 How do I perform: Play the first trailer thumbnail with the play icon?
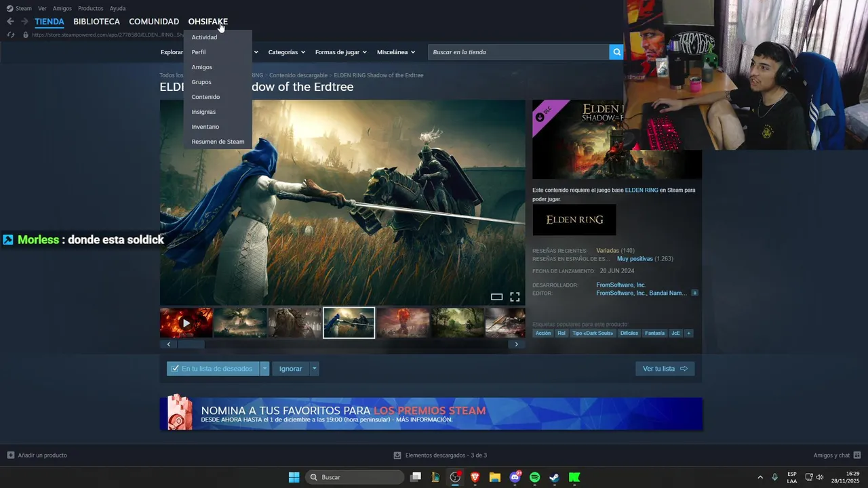coord(186,323)
